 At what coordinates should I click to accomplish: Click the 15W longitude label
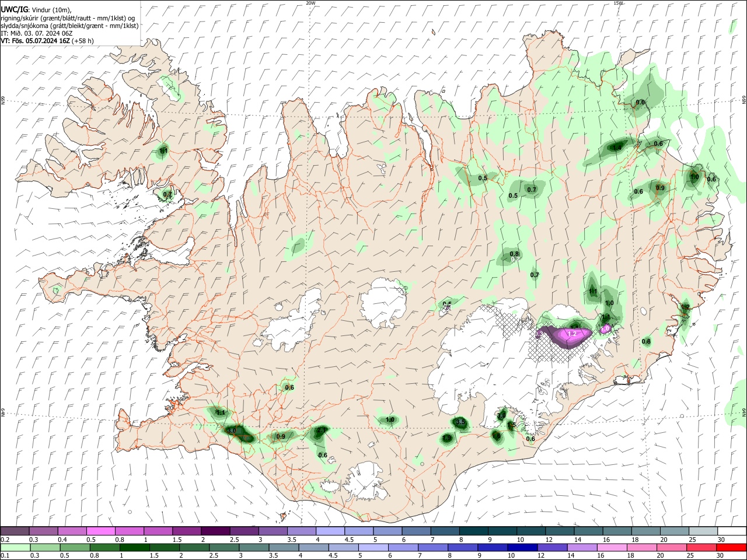pos(618,3)
